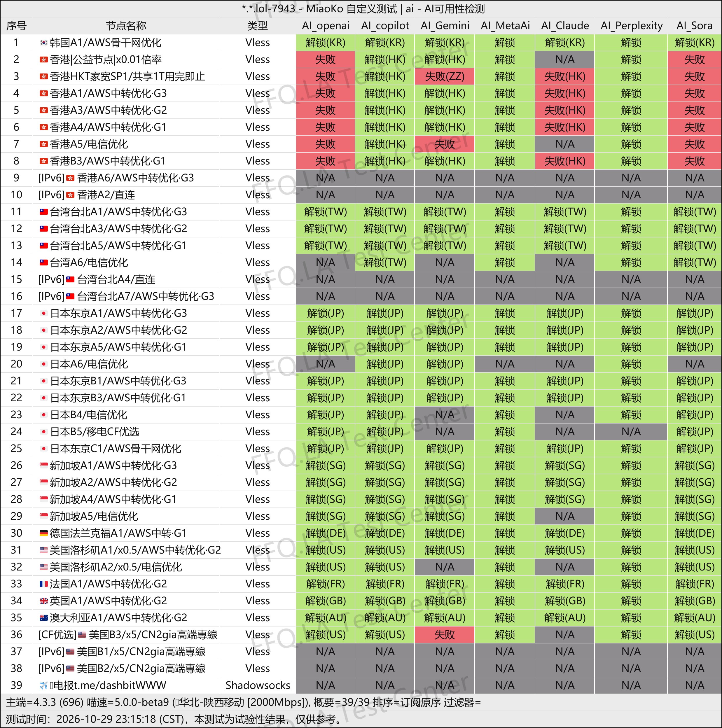Click the AI_Gemini 失败 cell for 美国B3
The image size is (722, 728).
click(x=445, y=635)
